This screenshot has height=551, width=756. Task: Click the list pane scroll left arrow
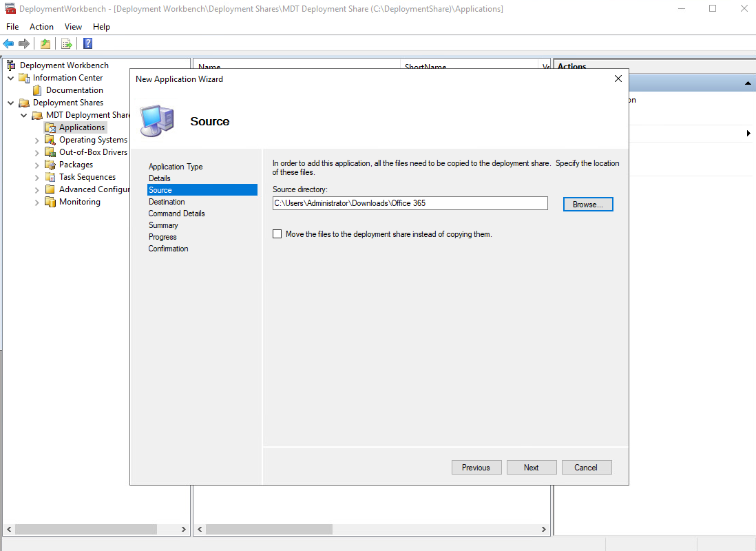click(200, 529)
